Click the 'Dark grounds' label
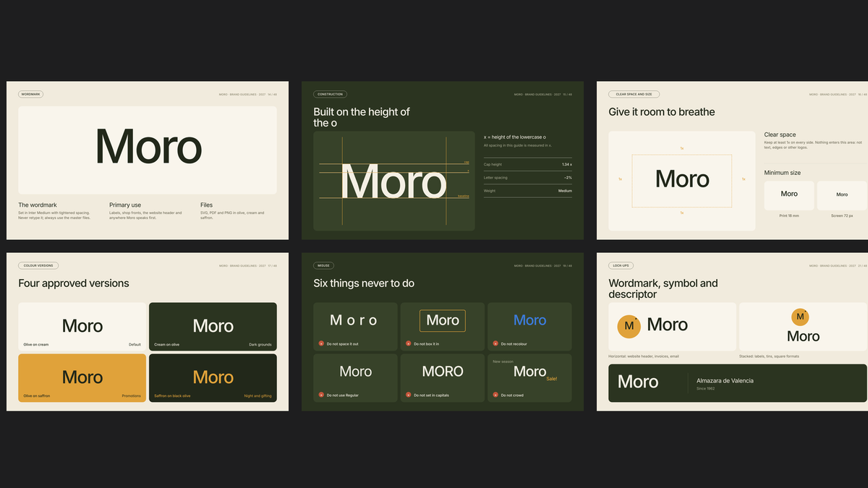Screen dimensions: 868x488 260,344
